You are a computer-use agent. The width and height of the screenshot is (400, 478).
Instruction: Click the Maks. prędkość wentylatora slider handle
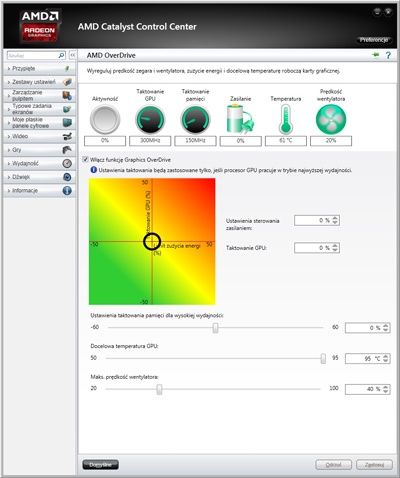(159, 389)
